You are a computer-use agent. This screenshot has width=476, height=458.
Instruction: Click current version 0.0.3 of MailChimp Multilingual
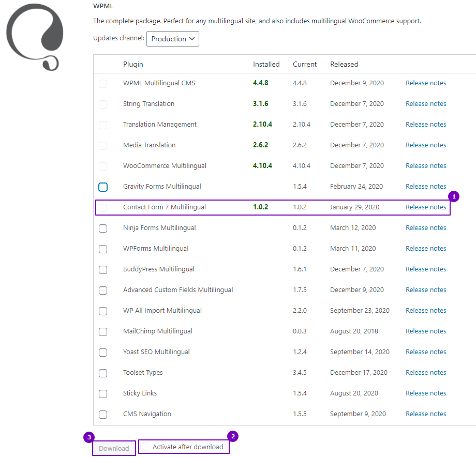point(300,331)
